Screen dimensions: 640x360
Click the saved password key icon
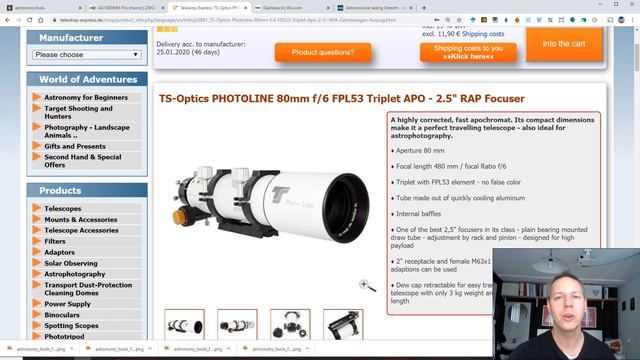(437, 20)
